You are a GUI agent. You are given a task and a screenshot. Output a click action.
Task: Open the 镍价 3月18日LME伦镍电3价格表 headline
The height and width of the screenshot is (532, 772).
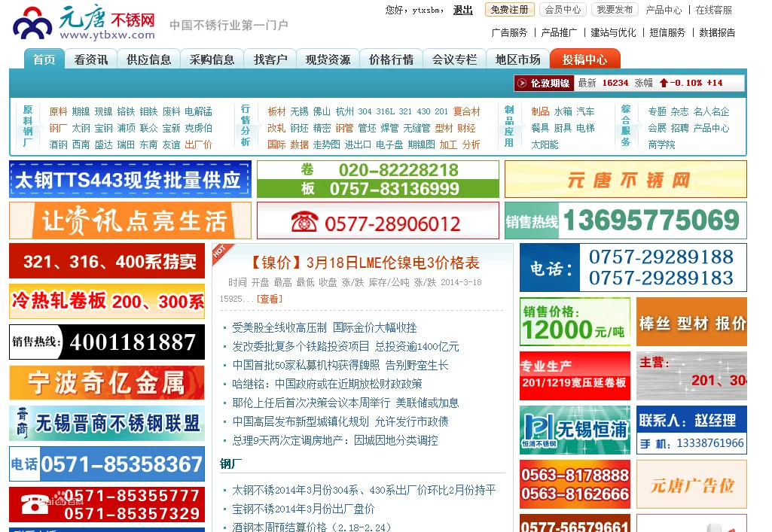364,263
